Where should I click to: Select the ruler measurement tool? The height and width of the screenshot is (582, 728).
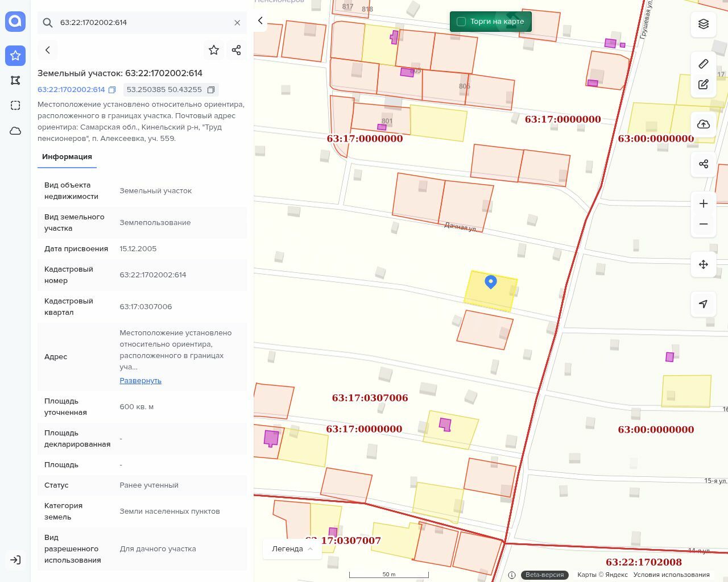[704, 64]
